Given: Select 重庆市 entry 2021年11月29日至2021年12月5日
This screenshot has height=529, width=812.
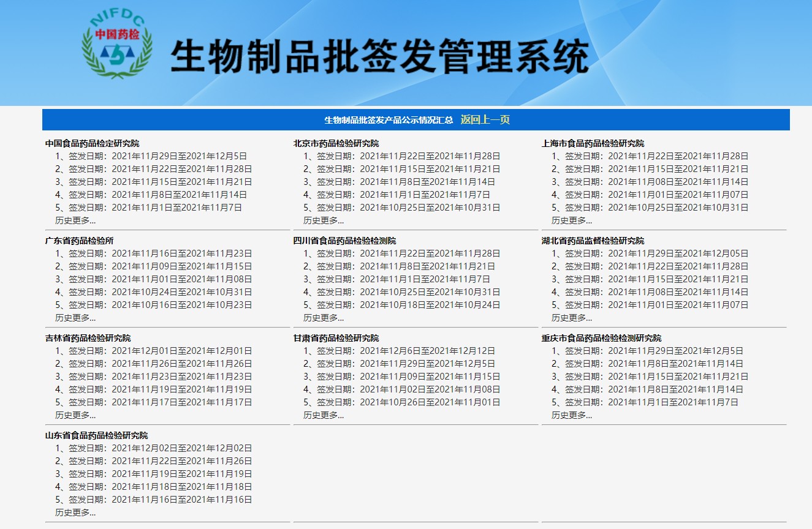Looking at the screenshot, I should point(648,351).
